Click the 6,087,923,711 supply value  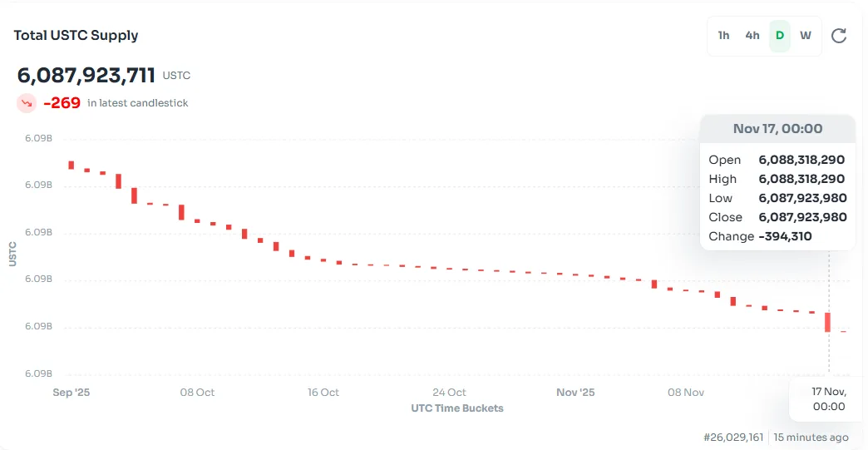pos(86,76)
